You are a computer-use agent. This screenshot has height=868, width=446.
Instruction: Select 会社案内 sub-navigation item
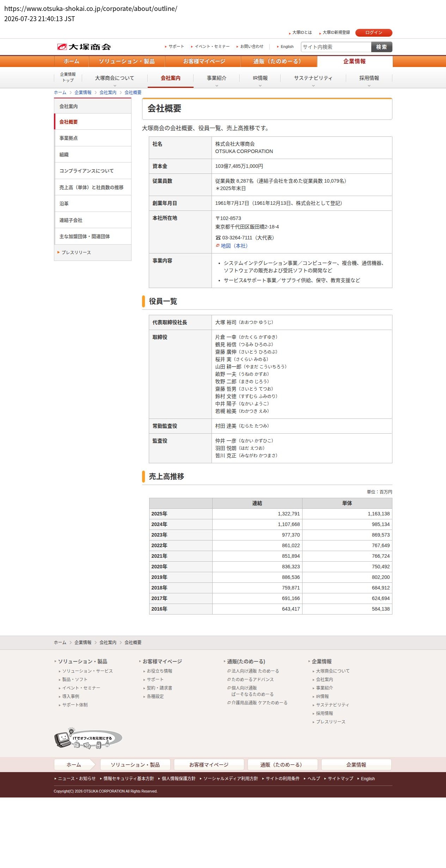(x=171, y=78)
